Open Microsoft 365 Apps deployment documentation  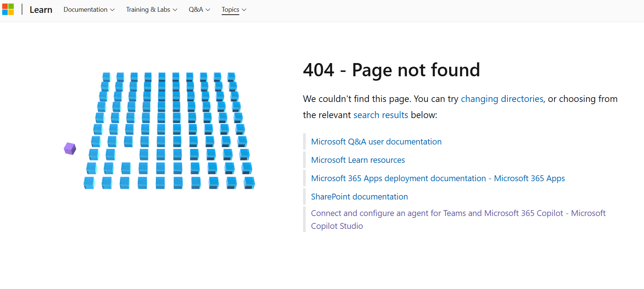point(438,178)
